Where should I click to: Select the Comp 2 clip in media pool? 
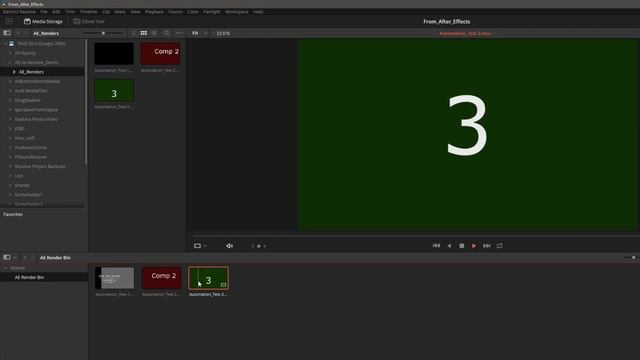coord(161,278)
